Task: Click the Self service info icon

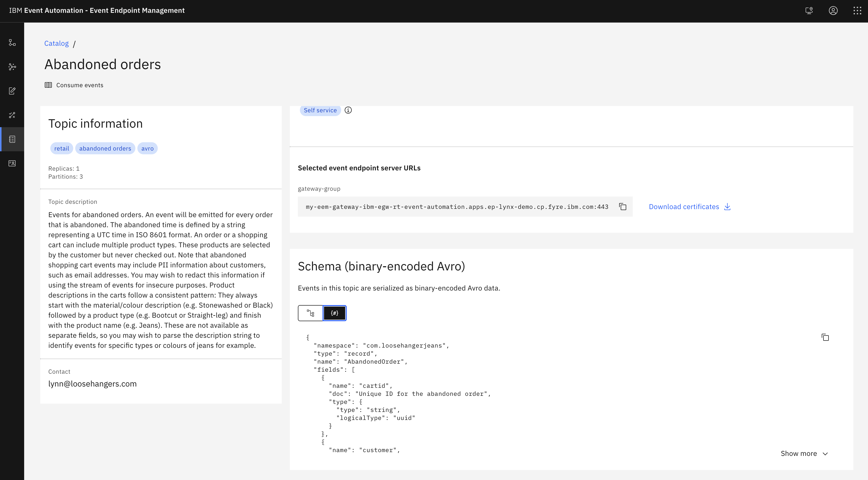Action: (x=348, y=110)
